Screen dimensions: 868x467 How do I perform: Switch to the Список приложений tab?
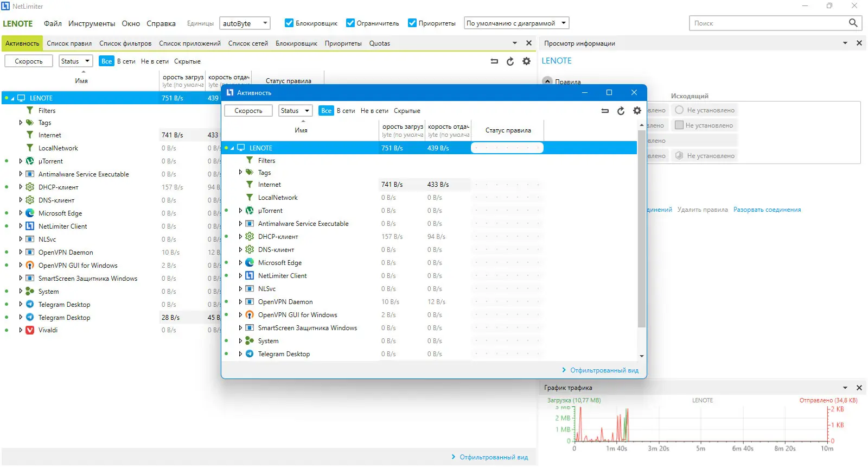(x=190, y=43)
